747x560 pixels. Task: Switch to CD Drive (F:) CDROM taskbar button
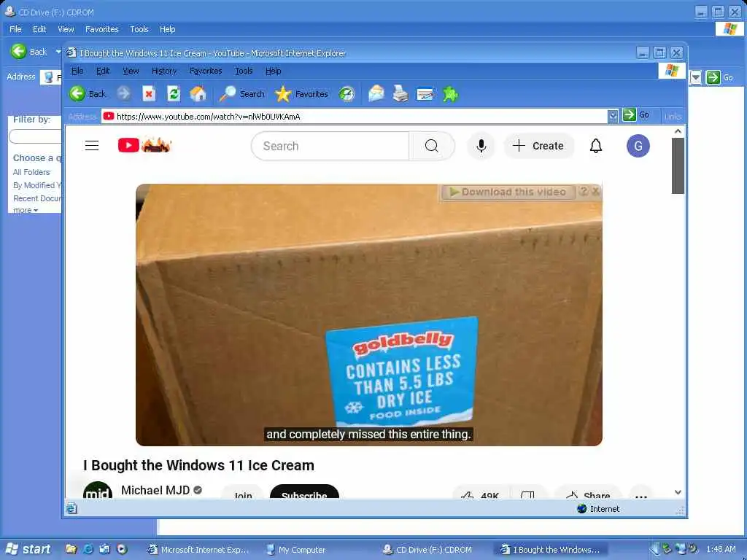pos(427,550)
